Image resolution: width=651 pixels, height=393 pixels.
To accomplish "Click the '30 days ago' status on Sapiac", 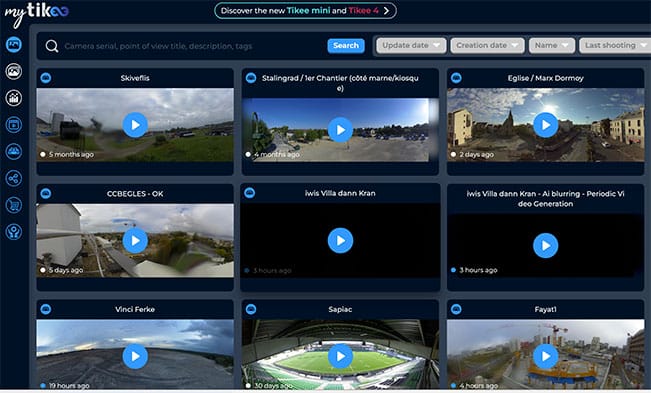I will tap(273, 386).
